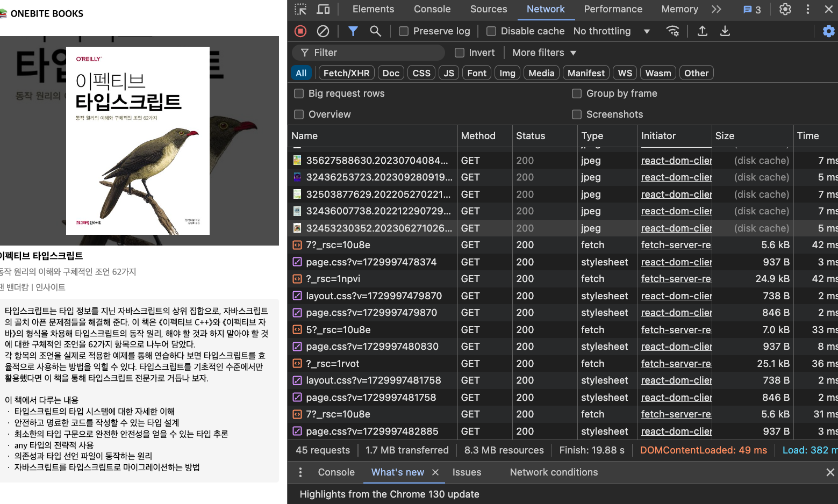Enable Disable cache checkbox
Screen dimensions: 838x504
pyautogui.click(x=491, y=31)
